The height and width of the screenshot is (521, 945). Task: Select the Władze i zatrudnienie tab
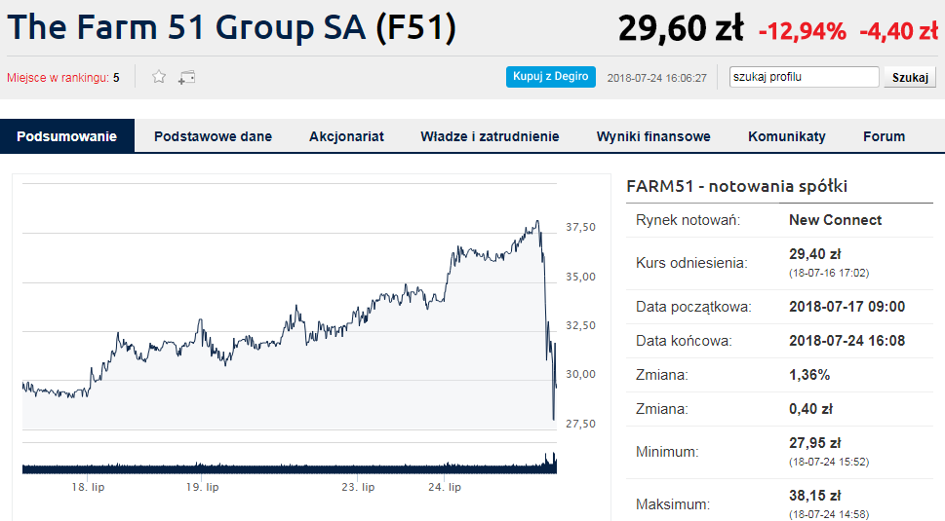[x=490, y=137]
